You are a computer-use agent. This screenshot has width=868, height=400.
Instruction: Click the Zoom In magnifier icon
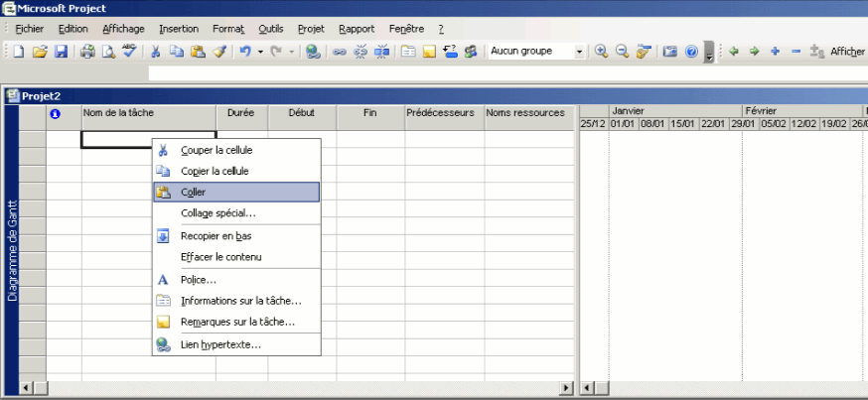coord(601,52)
